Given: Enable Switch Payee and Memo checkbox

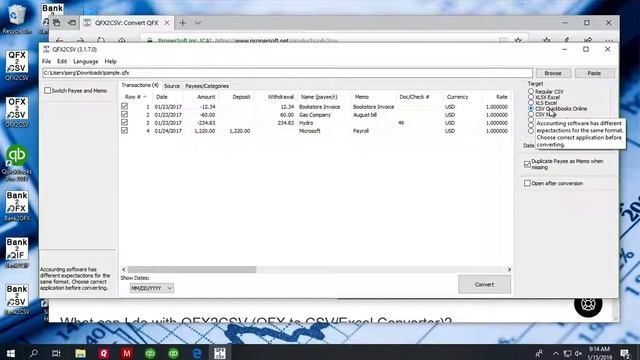Looking at the screenshot, I should click(x=47, y=91).
